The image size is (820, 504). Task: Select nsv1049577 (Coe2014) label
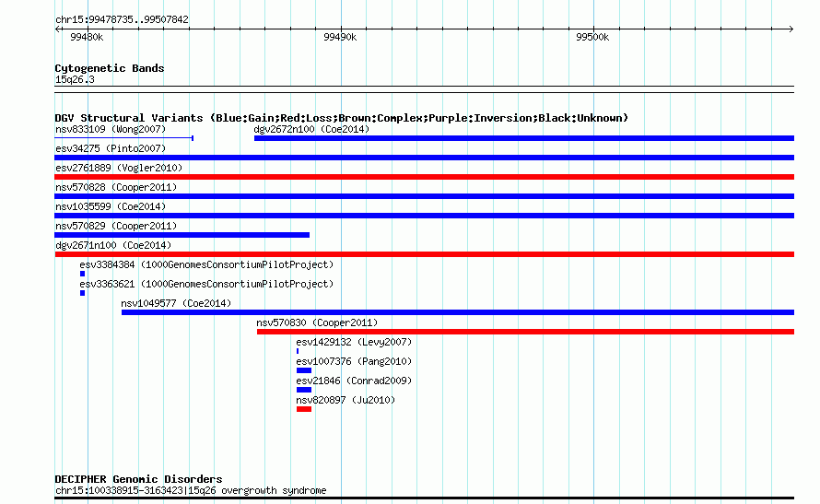(x=176, y=303)
